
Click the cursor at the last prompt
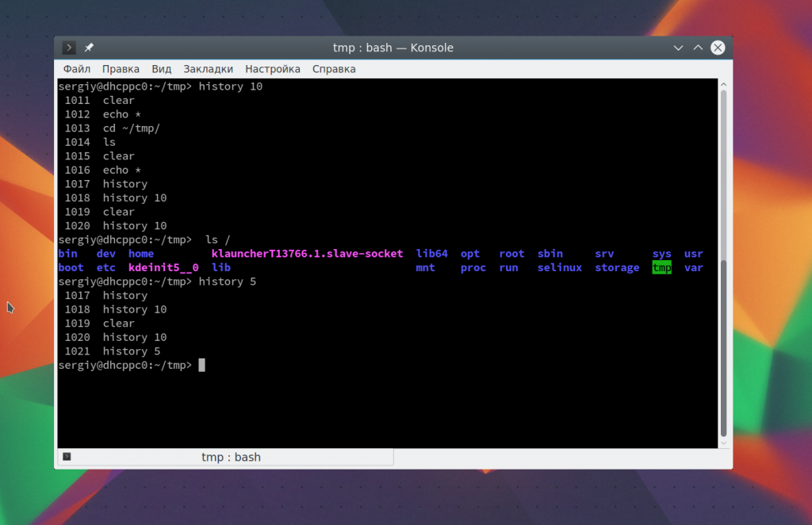(x=202, y=365)
